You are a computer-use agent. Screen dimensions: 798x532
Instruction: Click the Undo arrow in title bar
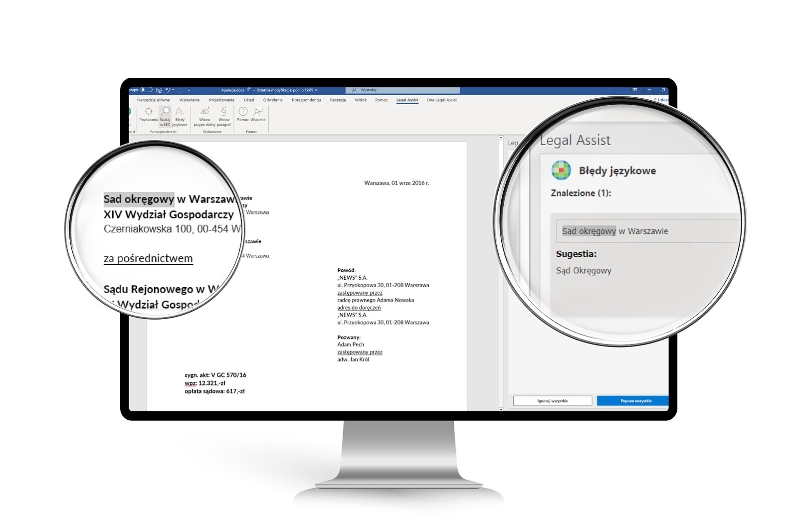[x=168, y=90]
